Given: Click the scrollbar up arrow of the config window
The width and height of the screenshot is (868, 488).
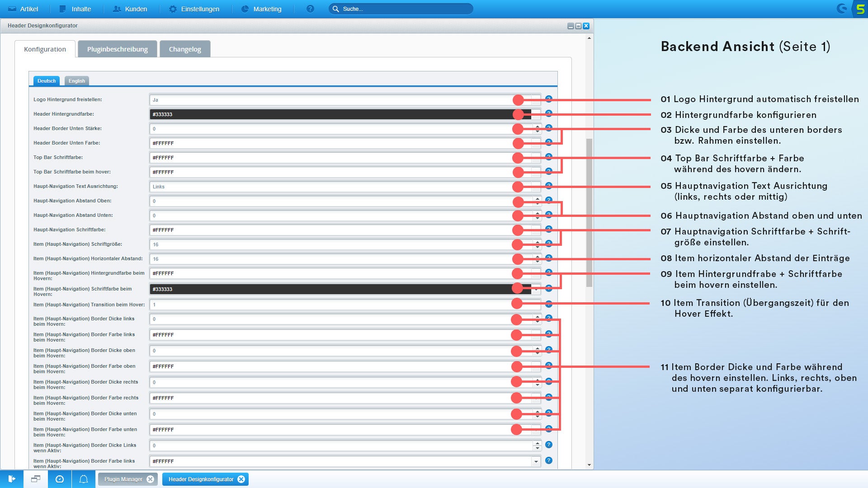Looking at the screenshot, I should pyautogui.click(x=589, y=38).
